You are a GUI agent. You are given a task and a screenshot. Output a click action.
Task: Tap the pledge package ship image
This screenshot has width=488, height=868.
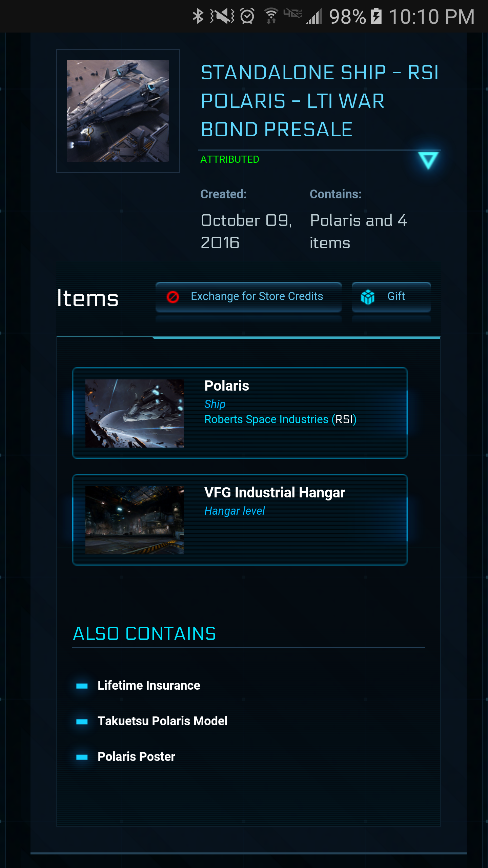coord(118,111)
